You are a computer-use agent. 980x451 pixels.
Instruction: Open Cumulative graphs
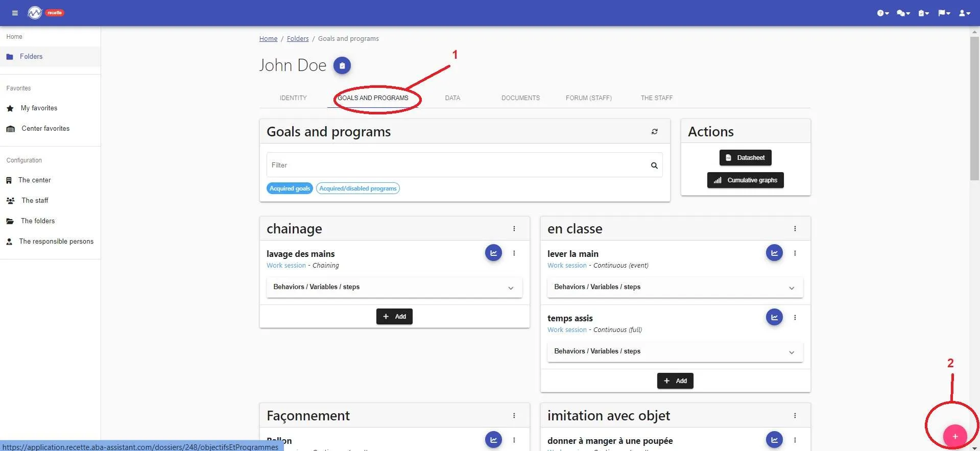coord(746,180)
